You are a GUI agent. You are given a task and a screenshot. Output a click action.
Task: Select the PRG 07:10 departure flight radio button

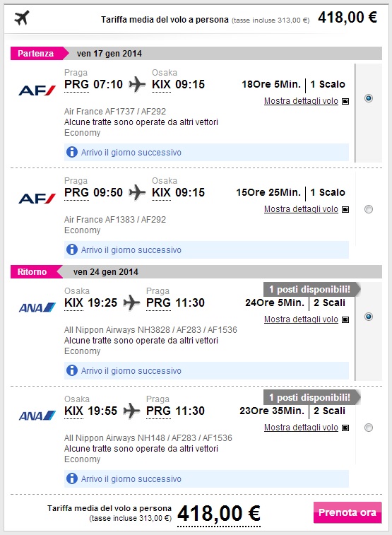(369, 98)
